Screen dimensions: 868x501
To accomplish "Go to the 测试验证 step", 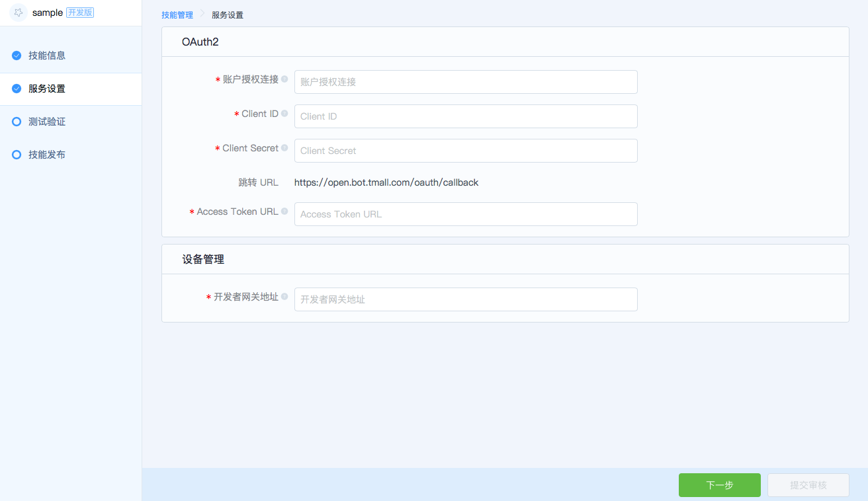I will 71,122.
